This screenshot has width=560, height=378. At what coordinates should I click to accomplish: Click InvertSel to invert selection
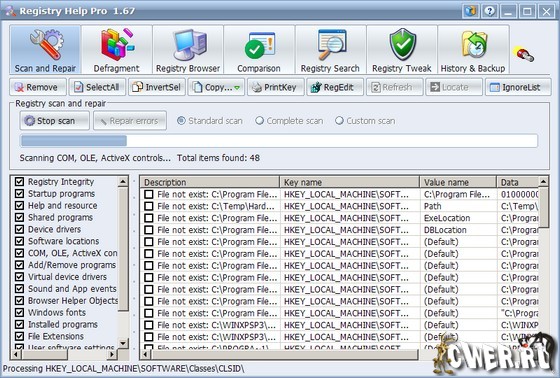click(157, 87)
